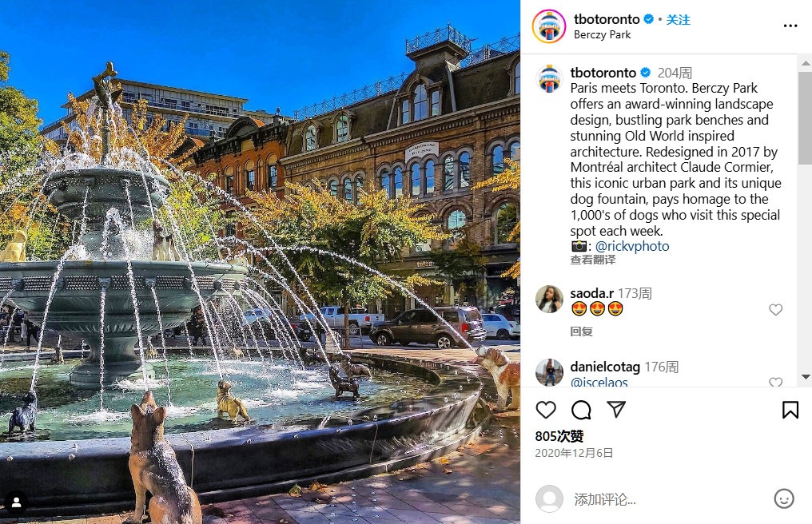Save the post with the bookmark icon
The image size is (812, 524).
point(790,410)
